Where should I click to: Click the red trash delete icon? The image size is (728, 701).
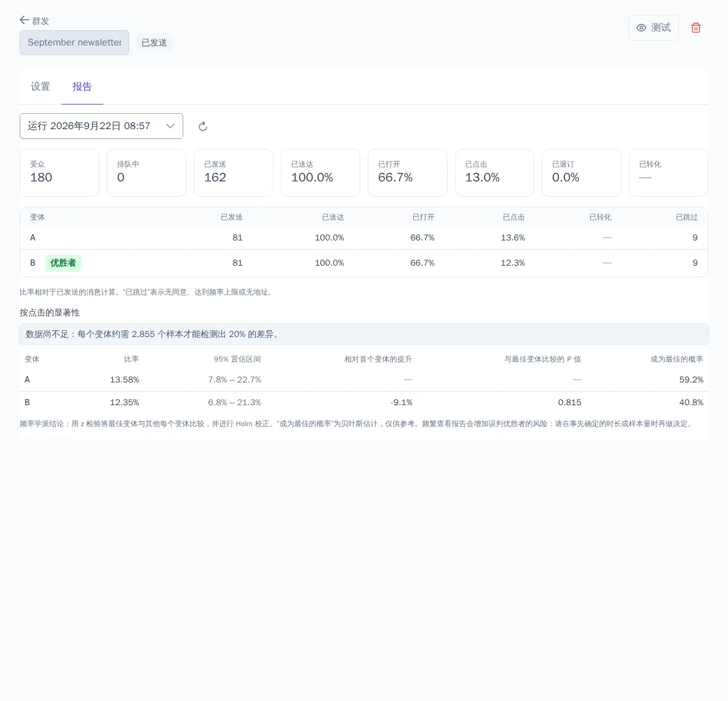(695, 28)
